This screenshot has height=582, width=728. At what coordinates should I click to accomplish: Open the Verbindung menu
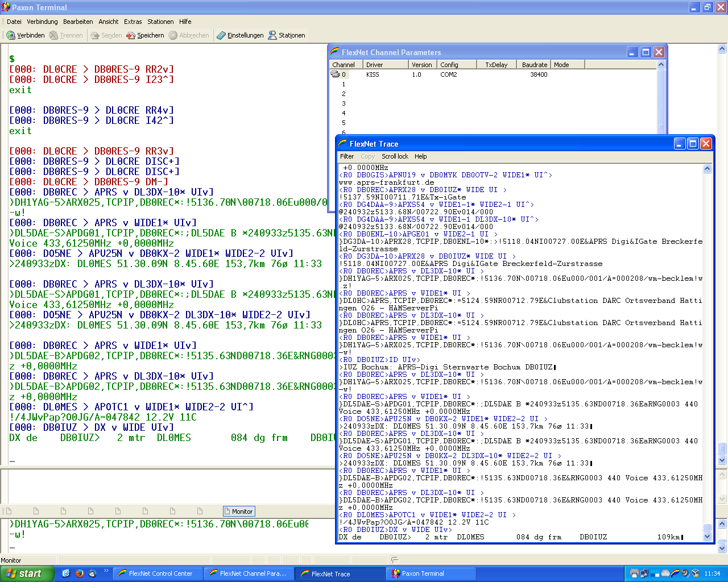[x=43, y=22]
